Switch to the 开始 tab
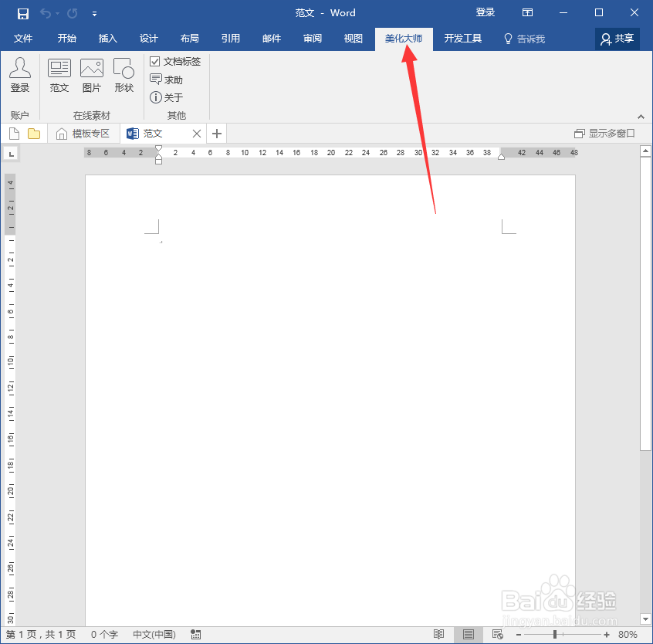 [x=66, y=39]
